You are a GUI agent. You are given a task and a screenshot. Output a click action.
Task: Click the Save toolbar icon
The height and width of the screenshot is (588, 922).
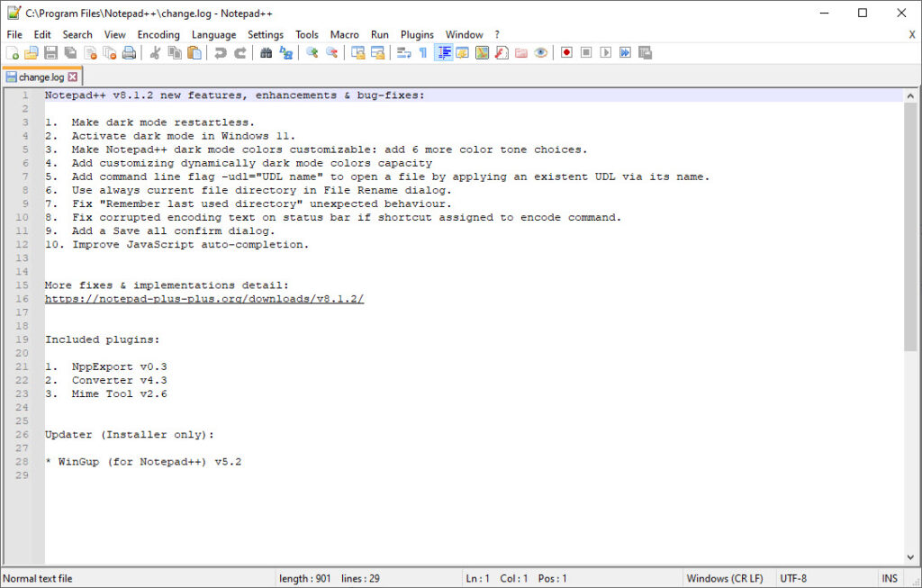pos(51,53)
